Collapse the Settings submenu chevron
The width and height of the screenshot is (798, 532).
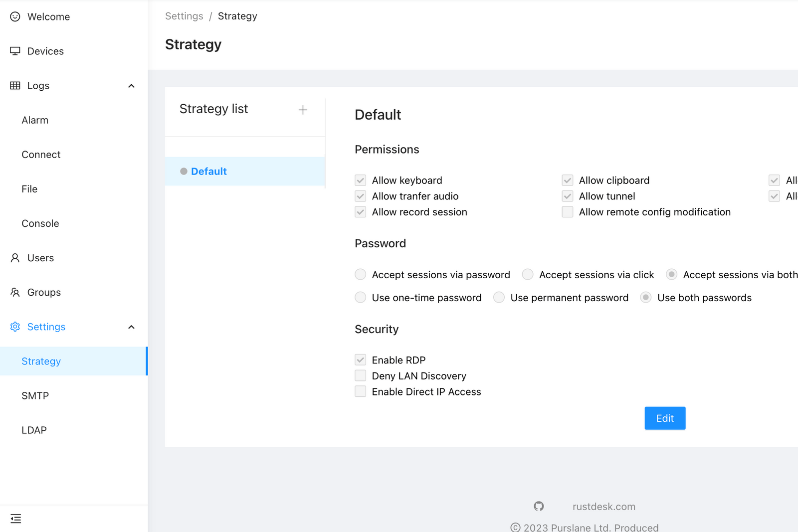point(132,327)
